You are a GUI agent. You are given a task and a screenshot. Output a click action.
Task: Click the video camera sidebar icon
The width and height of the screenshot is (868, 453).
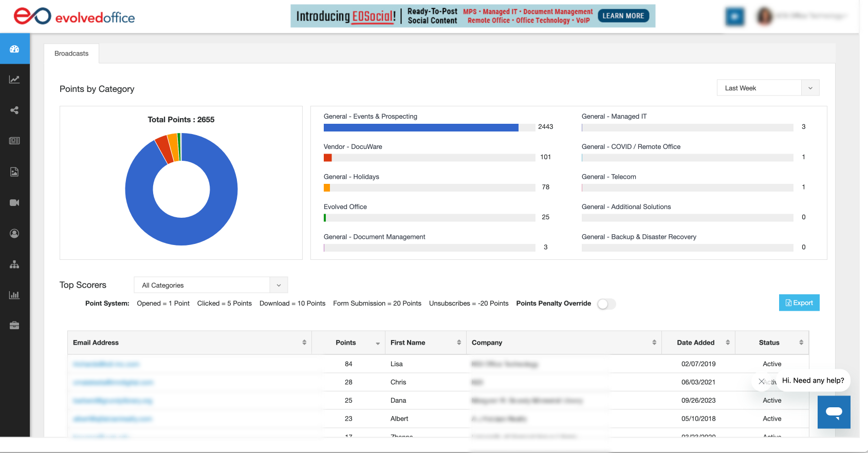coord(14,202)
